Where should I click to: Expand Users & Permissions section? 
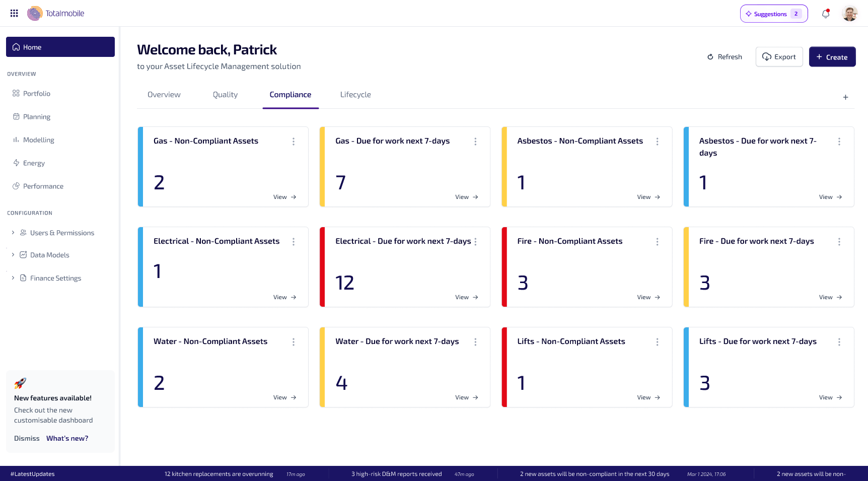(13, 233)
